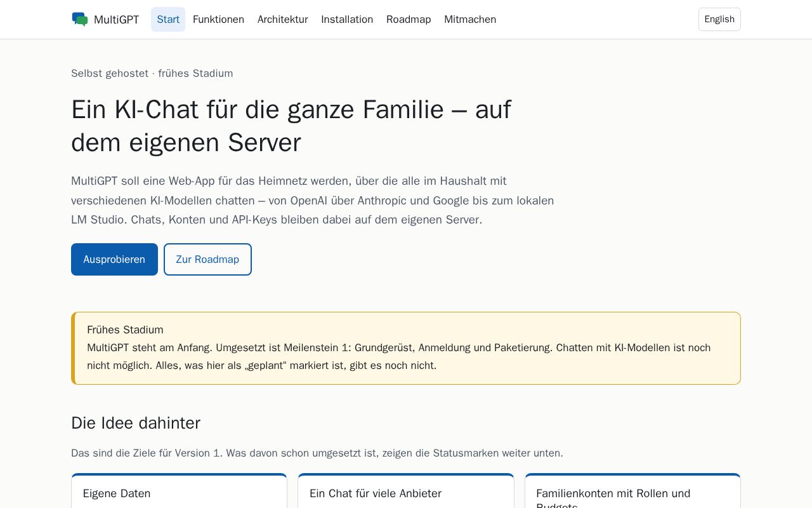Screen dimensions: 812x508
Task: Click the main hero headline about Familie
Action: (291, 126)
